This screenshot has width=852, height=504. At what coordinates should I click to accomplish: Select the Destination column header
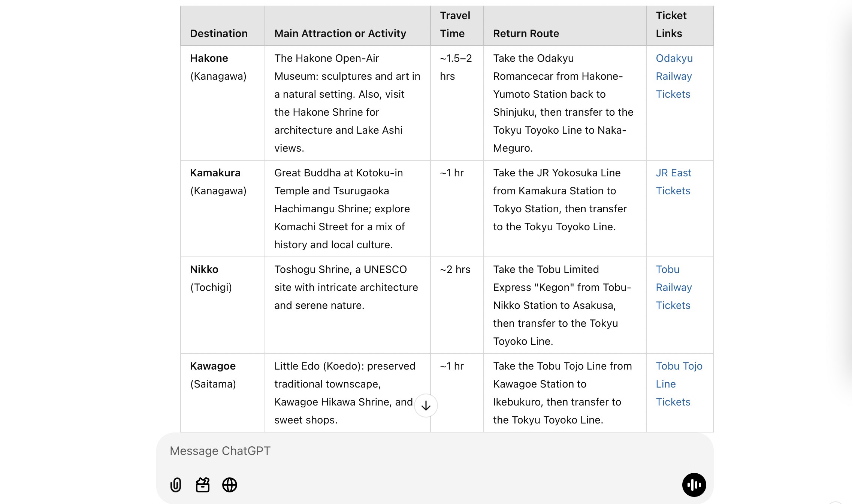pyautogui.click(x=218, y=33)
